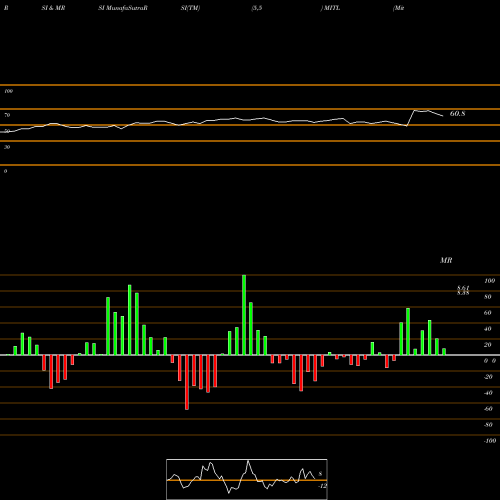
Task: Click the 'SI(TM)' header text
Action: 190,8
